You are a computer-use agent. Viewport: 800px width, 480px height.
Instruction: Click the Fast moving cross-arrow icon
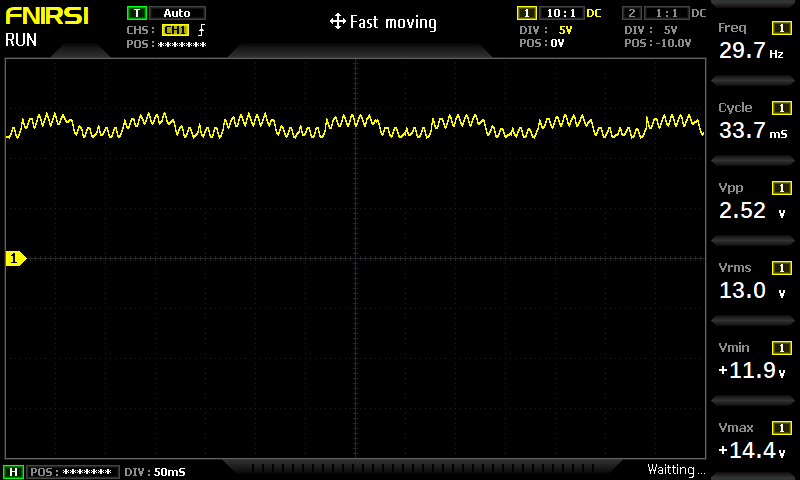click(x=337, y=21)
